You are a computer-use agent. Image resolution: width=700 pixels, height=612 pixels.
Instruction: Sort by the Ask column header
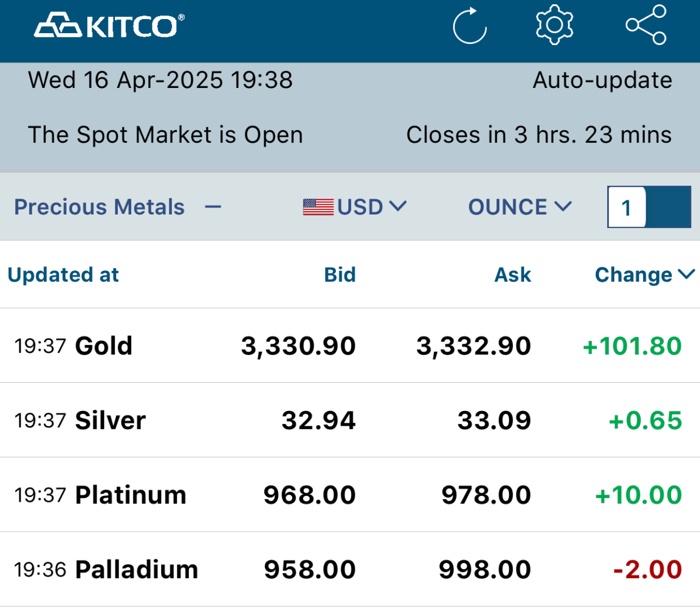[x=512, y=275]
